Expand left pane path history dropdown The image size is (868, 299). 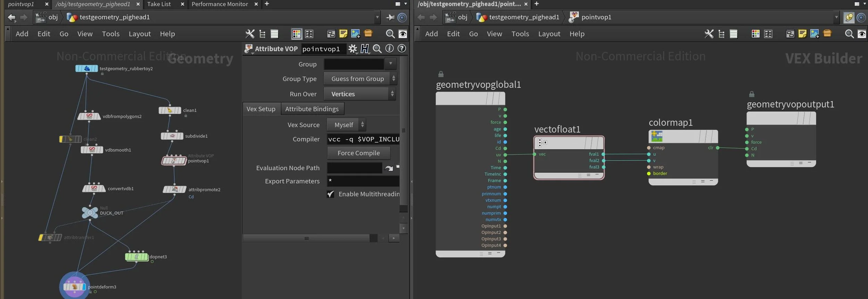377,17
